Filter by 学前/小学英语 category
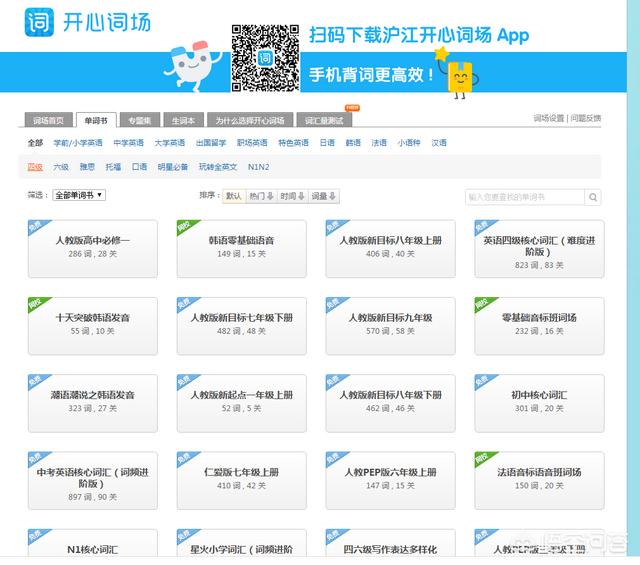The image size is (640, 565). coord(78,143)
